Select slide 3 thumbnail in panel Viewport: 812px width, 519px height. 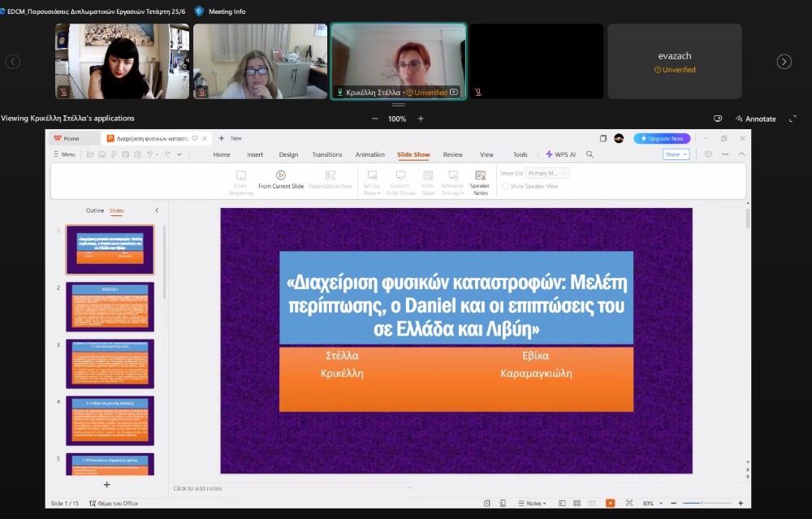coord(110,363)
